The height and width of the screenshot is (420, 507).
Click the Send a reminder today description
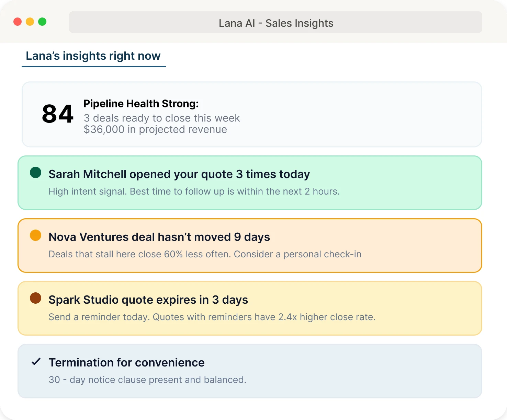tap(212, 317)
